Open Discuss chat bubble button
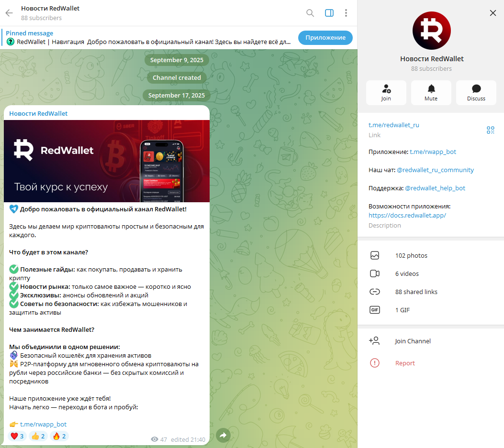Image resolution: width=504 pixels, height=448 pixels. 476,93
